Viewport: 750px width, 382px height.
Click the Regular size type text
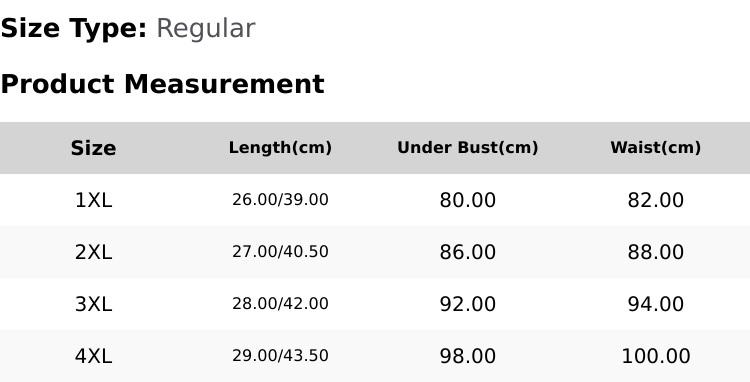point(206,29)
